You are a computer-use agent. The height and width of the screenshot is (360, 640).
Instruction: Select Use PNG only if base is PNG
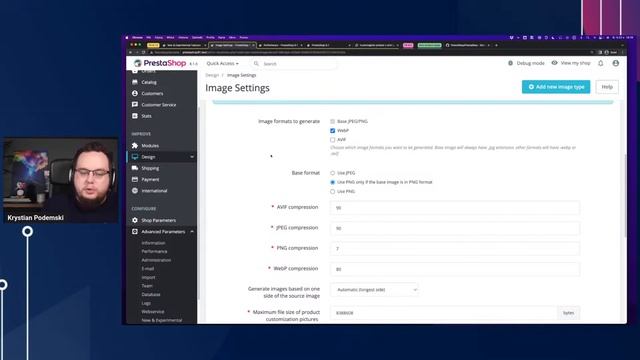click(332, 182)
